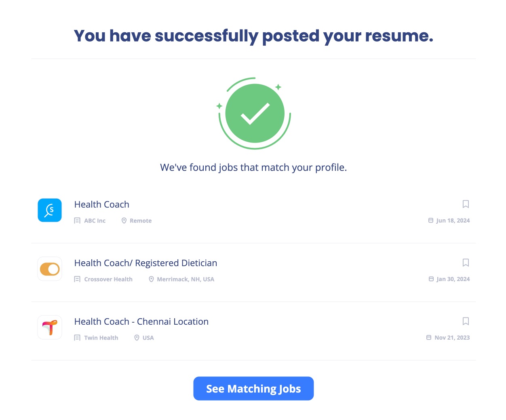Click the Remote location label
Image resolution: width=506 pixels, height=420 pixels.
tap(141, 220)
